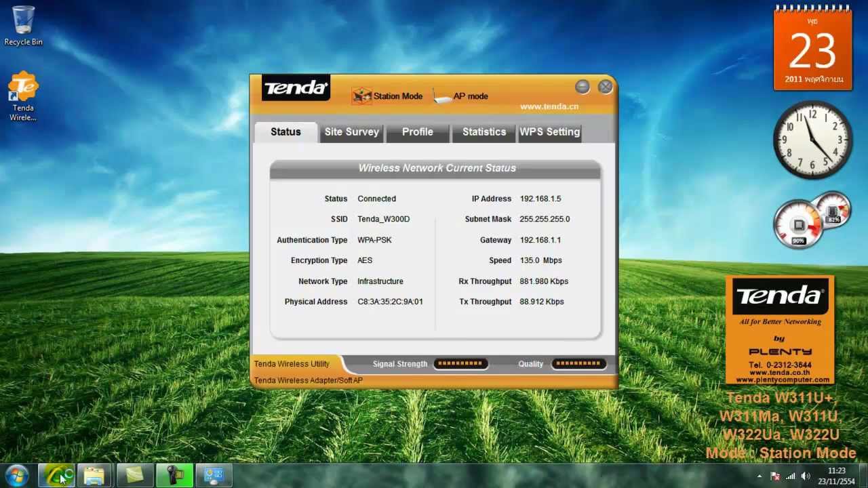Click the Tenda logo in the utility window
868x488 pixels.
pyautogui.click(x=296, y=87)
